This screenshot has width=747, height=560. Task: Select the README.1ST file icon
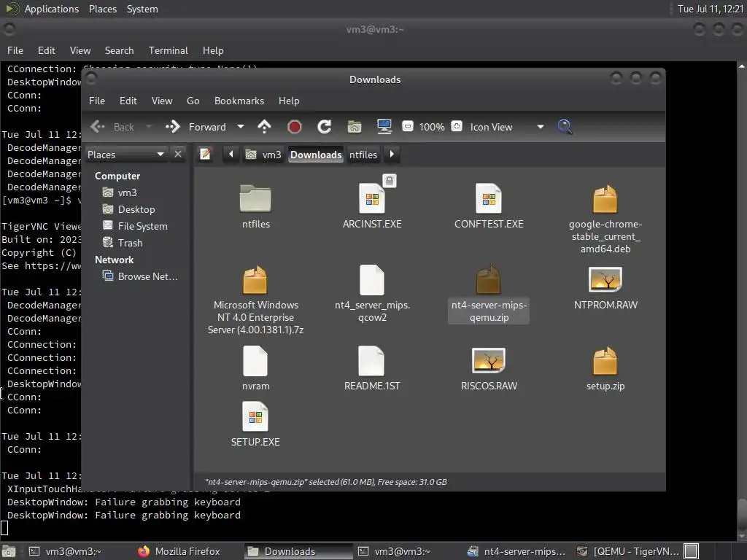(x=371, y=361)
